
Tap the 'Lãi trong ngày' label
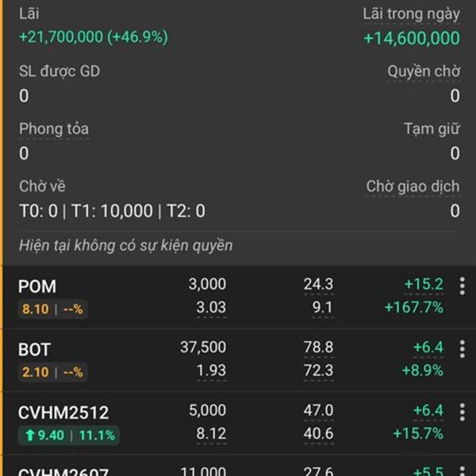click(411, 13)
